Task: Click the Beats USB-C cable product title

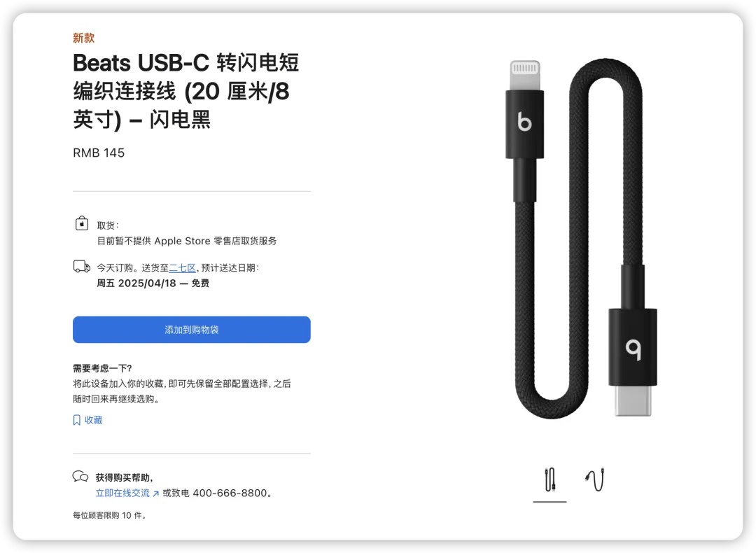Action: (186, 91)
